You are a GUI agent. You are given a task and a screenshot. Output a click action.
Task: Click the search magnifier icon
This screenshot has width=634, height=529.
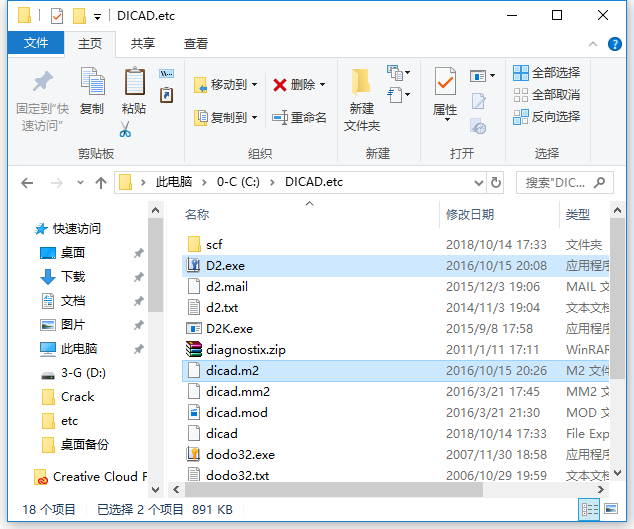pos(600,182)
